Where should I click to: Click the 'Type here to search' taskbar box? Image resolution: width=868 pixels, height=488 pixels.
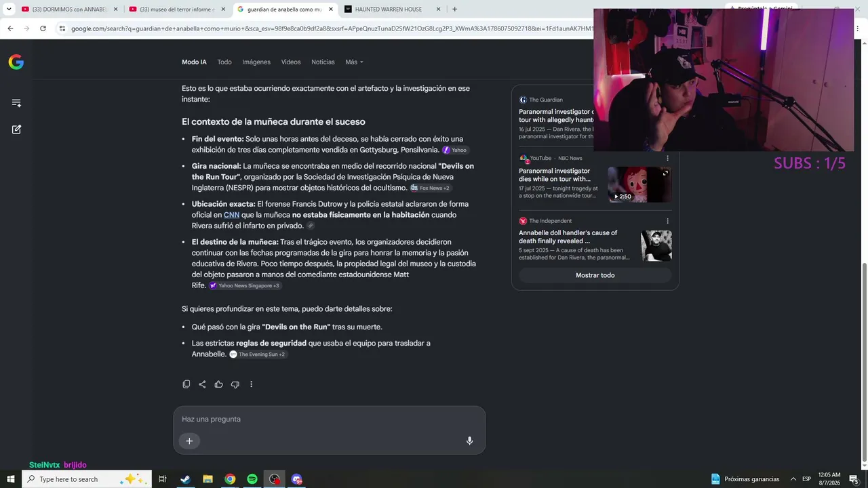pyautogui.click(x=87, y=479)
